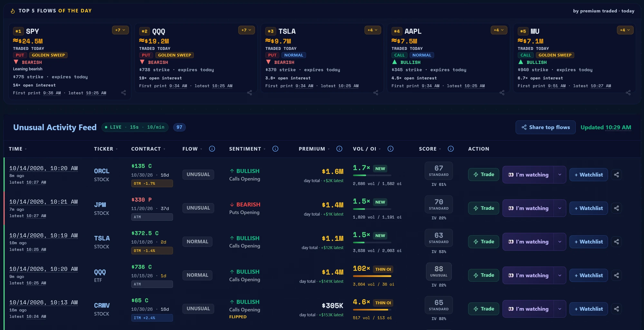The height and width of the screenshot is (330, 644).
Task: Click QQQ 102× vol/OI bar
Action: point(372,276)
